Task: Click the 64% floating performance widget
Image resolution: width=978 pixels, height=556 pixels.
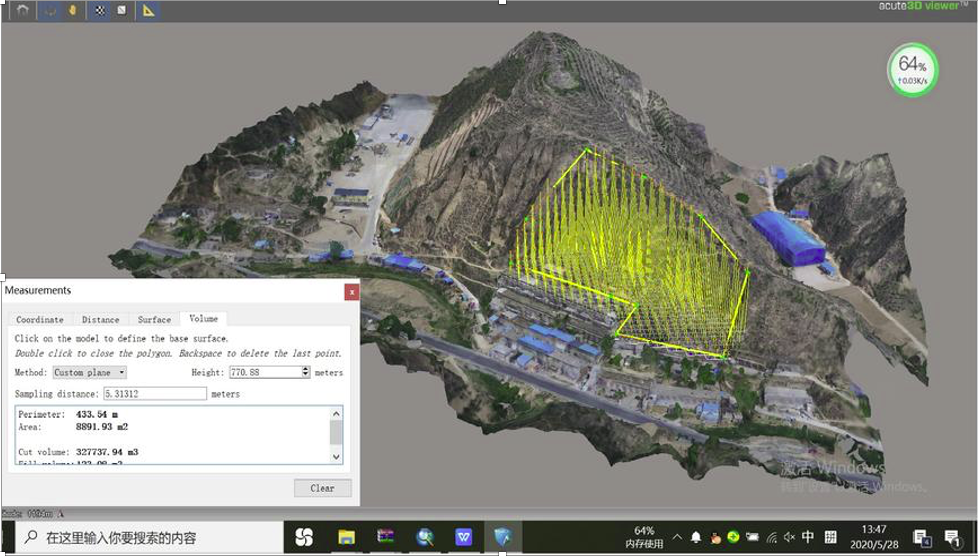Action: coord(913,70)
